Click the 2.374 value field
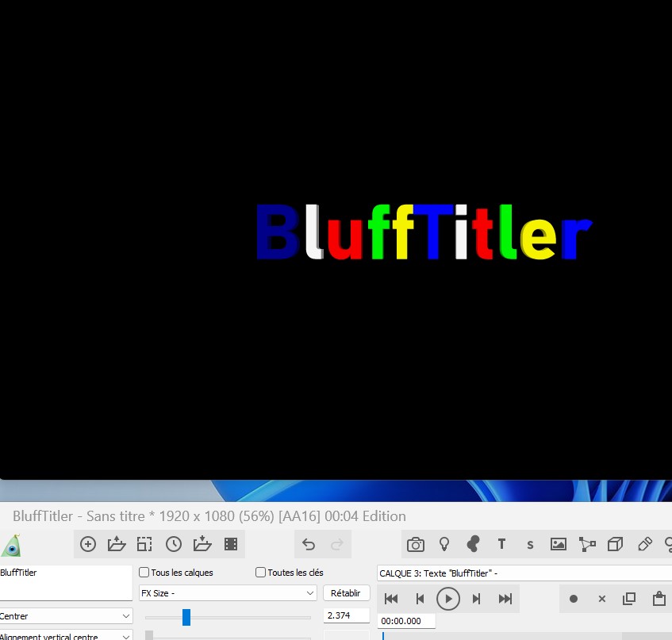Screen dimensions: 672x640 tap(346, 615)
